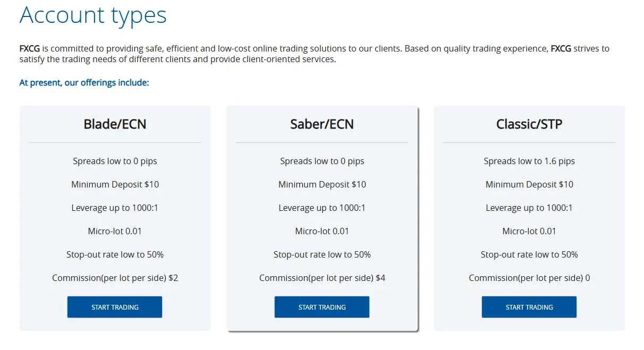Click Blade/ECN Micro-lot 0.01 line
The width and height of the screenshot is (644, 350).
coord(115,231)
